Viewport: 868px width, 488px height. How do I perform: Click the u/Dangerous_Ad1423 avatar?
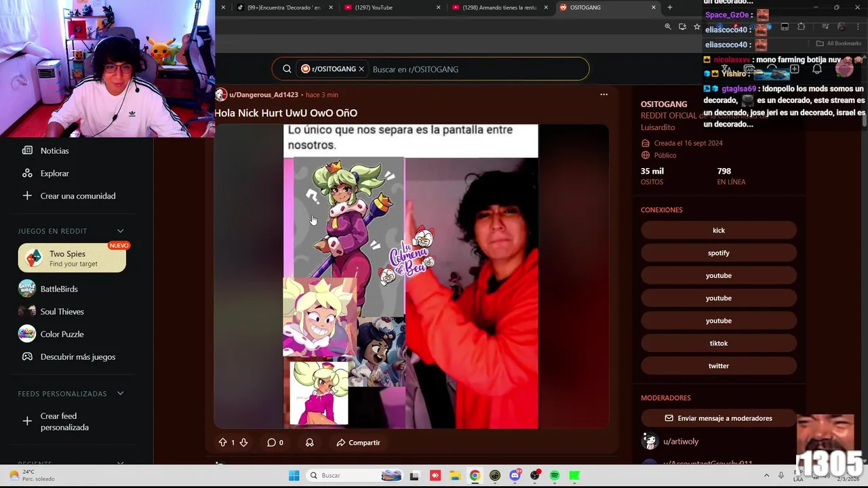[x=221, y=95]
